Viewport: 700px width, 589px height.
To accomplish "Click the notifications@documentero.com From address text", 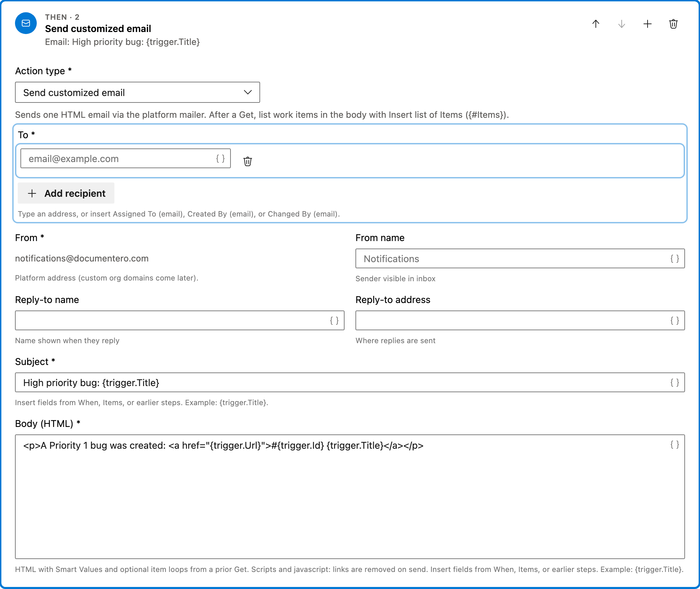I will tap(82, 258).
